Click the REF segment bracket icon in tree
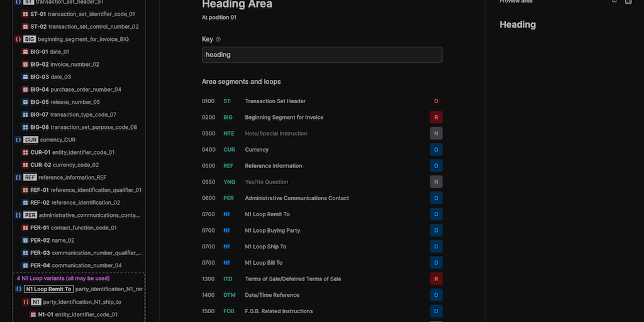This screenshot has width=644, height=322. tap(18, 177)
